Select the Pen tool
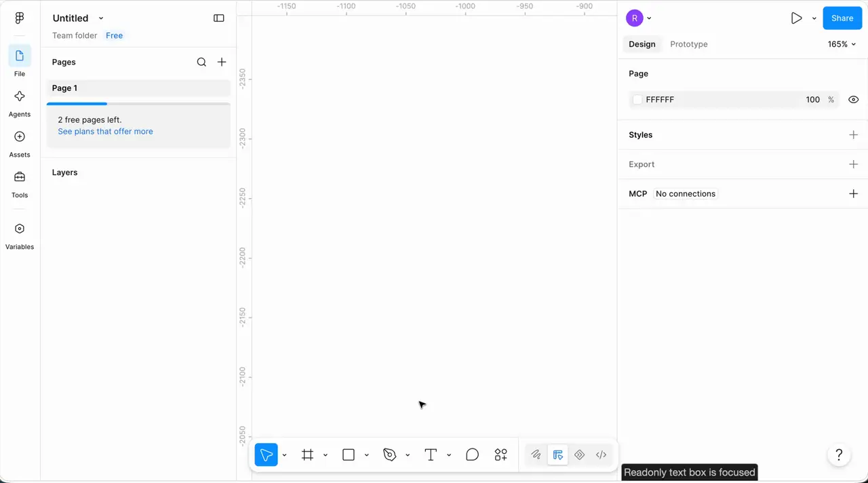 coord(390,455)
